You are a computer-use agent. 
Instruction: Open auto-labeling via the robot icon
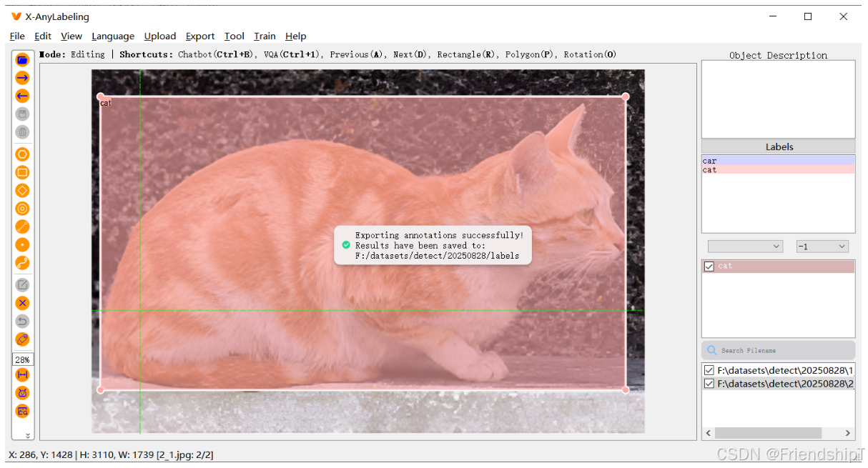22,393
